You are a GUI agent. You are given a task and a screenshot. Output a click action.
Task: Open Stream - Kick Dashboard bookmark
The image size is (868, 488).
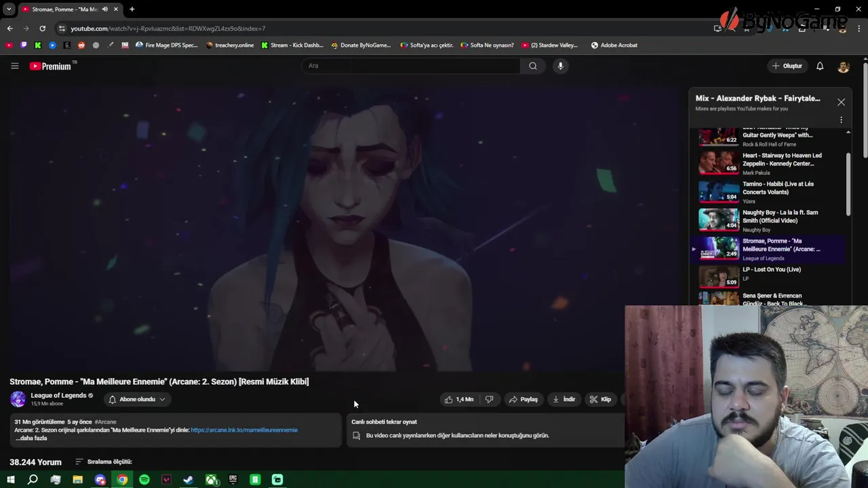[292, 45]
